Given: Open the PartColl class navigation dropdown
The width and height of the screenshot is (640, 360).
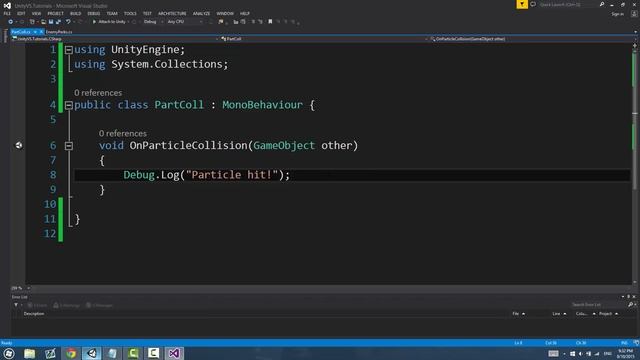Looking at the screenshot, I should point(324,39).
